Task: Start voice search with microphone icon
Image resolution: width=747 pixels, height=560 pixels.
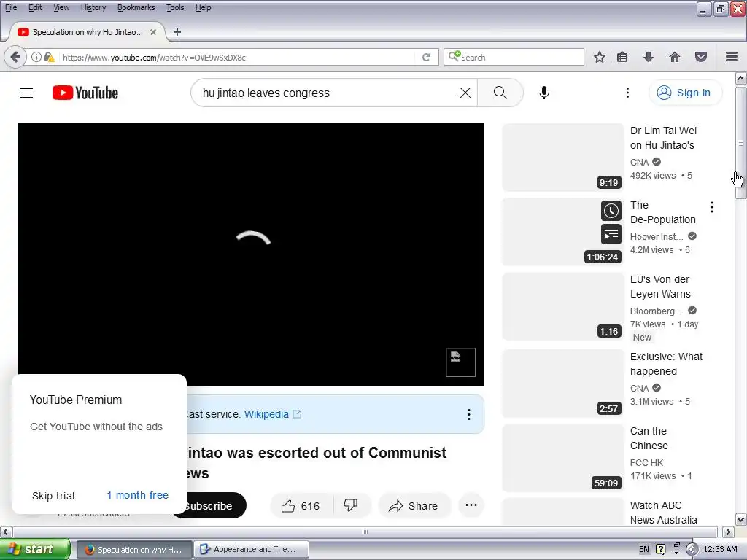Action: pyautogui.click(x=544, y=93)
